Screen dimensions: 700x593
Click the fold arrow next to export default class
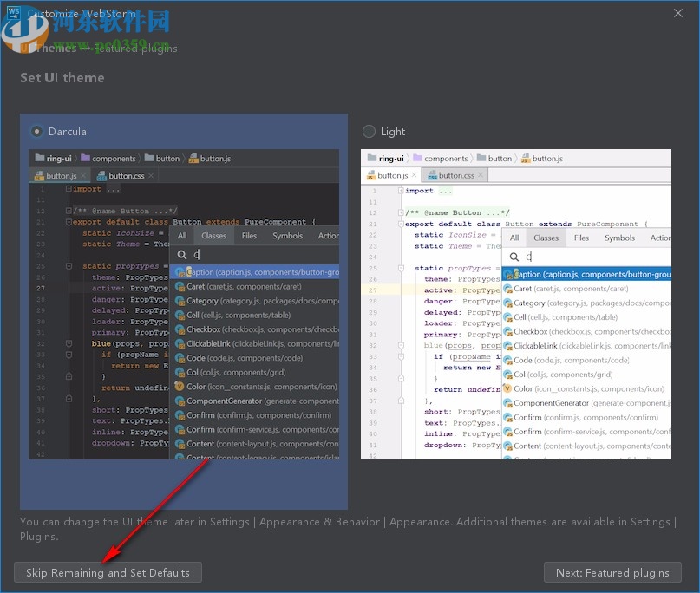[x=69, y=222]
